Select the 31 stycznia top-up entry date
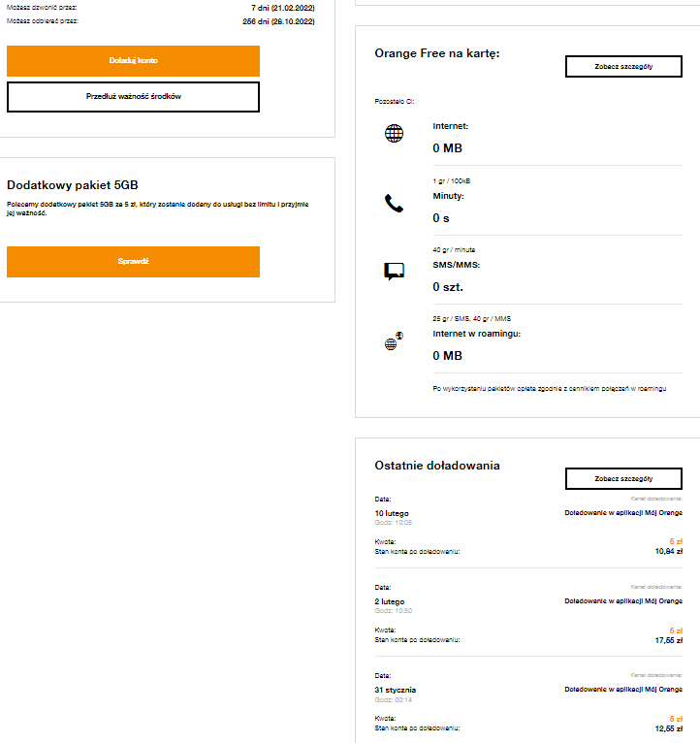 pyautogui.click(x=395, y=690)
